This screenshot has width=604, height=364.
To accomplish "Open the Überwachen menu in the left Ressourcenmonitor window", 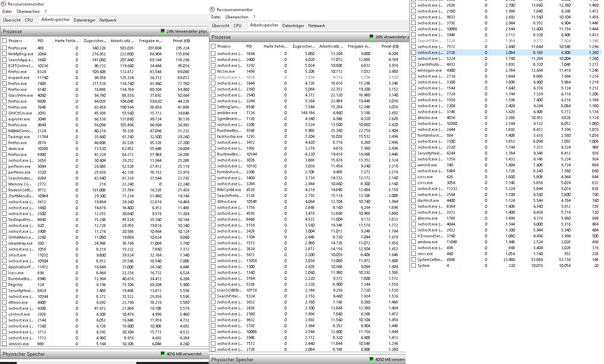I will [x=28, y=11].
